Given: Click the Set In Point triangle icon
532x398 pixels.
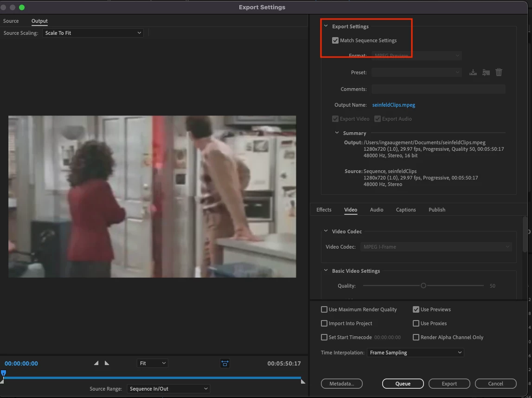Looking at the screenshot, I should (x=96, y=363).
